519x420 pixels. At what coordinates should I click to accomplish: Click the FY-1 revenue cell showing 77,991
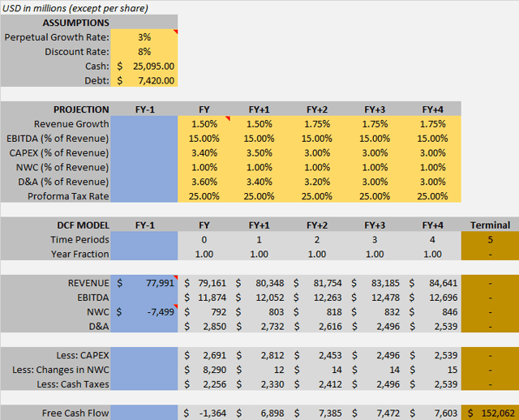click(x=144, y=283)
